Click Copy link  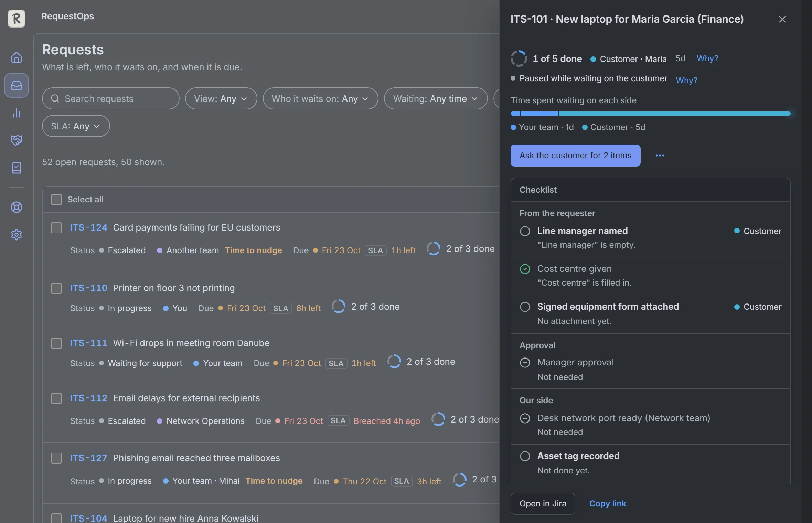(x=608, y=504)
